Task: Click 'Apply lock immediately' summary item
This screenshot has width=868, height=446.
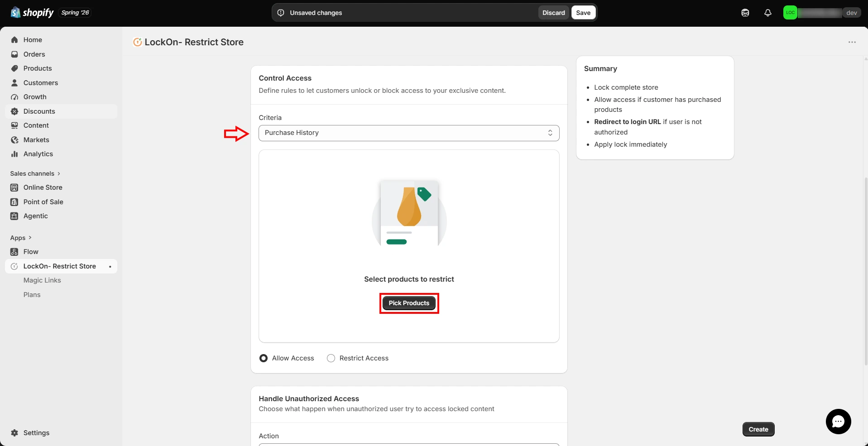Action: 631,144
